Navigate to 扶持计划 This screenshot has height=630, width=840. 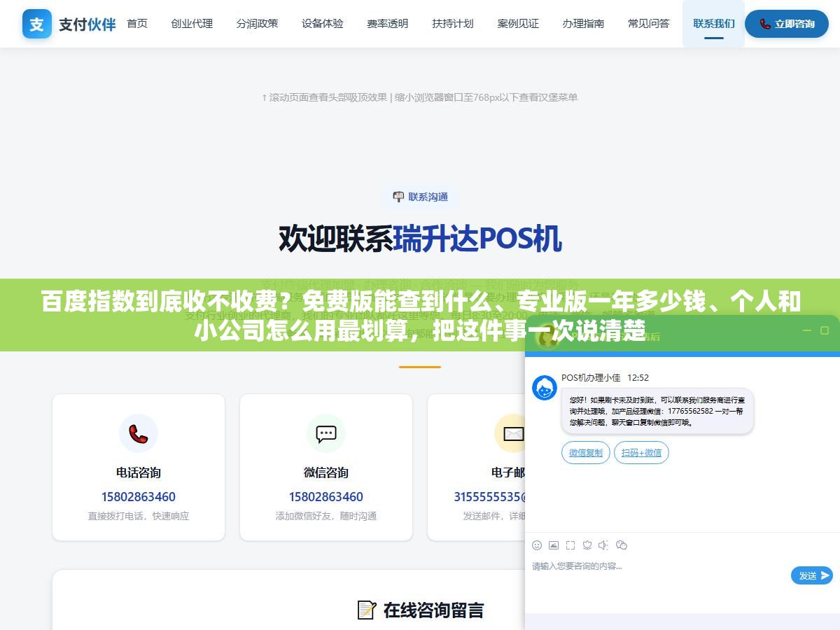[x=453, y=24]
